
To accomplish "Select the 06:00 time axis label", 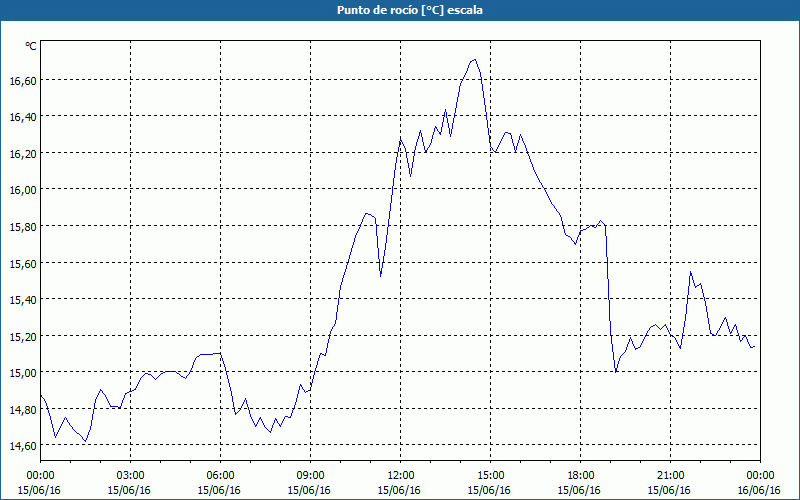I will click(220, 476).
